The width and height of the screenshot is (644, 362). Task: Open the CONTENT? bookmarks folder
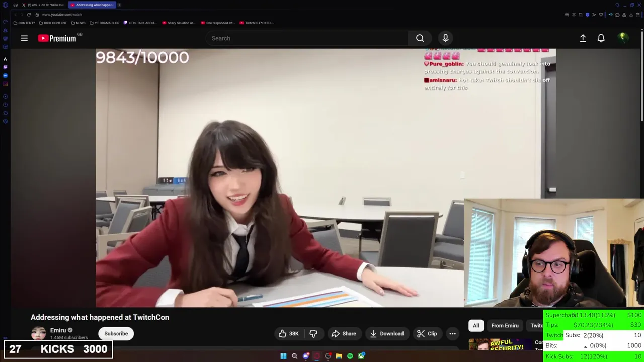pyautogui.click(x=24, y=23)
